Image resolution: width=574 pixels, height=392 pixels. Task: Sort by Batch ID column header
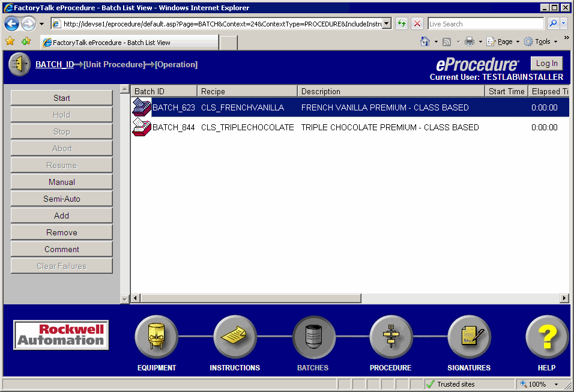click(164, 91)
